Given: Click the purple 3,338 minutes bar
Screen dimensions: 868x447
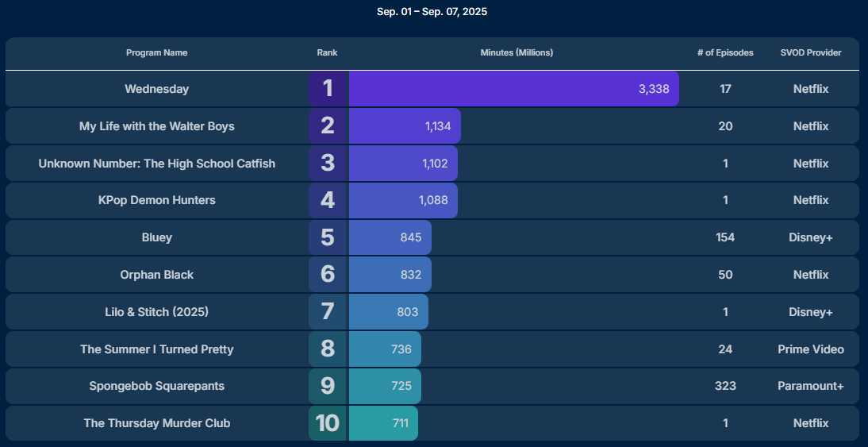Looking at the screenshot, I should click(513, 89).
